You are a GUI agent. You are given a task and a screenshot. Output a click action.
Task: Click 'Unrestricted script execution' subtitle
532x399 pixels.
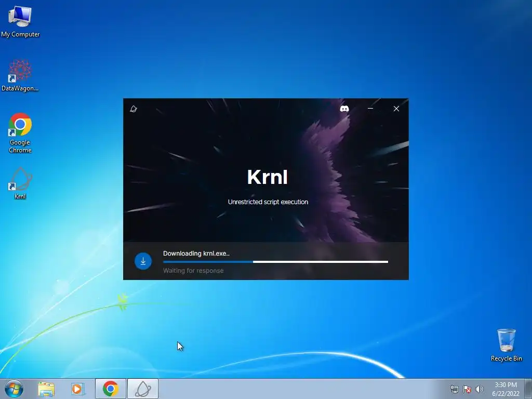point(268,202)
